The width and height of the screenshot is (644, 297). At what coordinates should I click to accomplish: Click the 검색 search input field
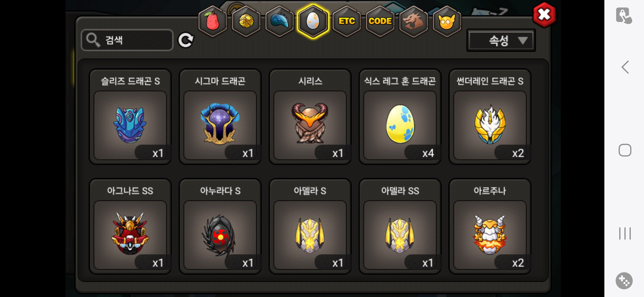(127, 40)
